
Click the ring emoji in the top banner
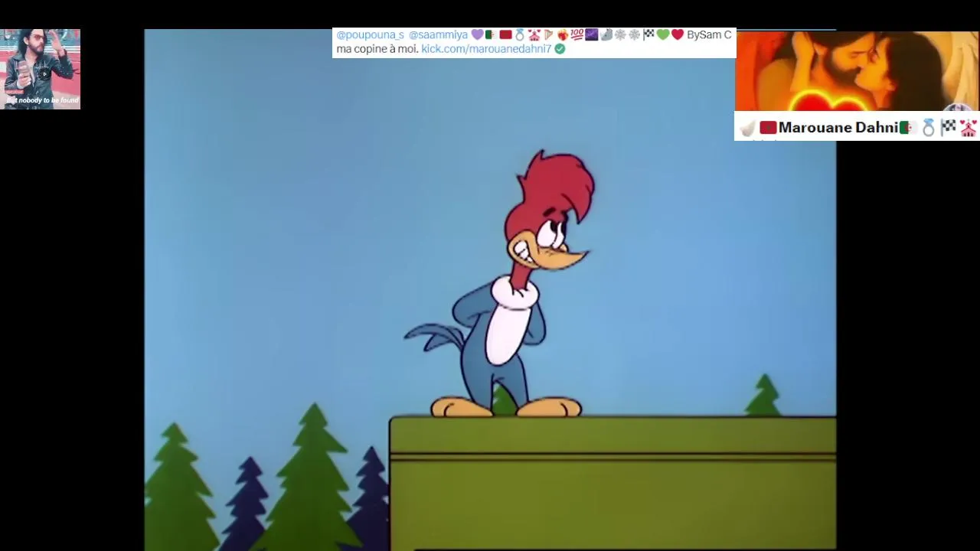tap(519, 35)
